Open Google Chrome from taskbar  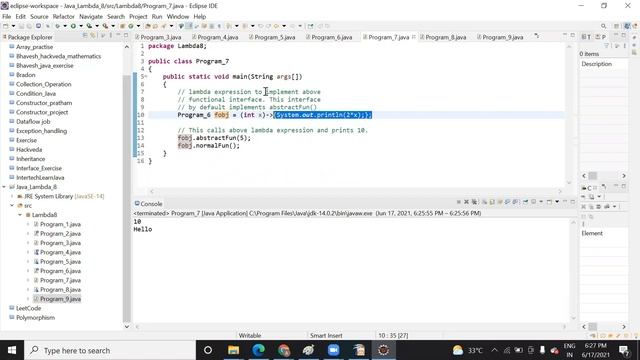click(284, 350)
